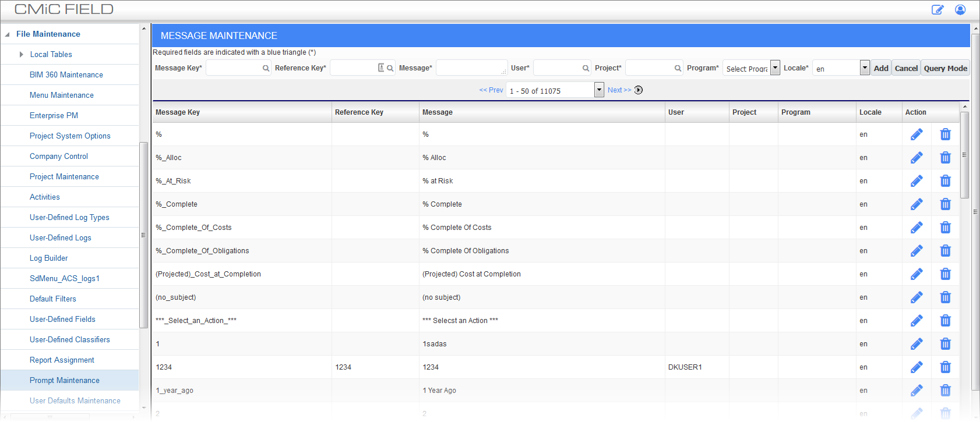The width and height of the screenshot is (980, 422).
Task: Click the message table vertical scrollbar
Action: (964, 155)
